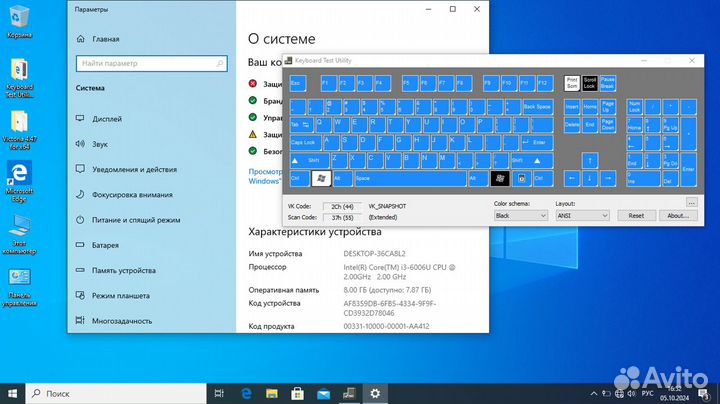Launch Edge from the taskbar

247,393
